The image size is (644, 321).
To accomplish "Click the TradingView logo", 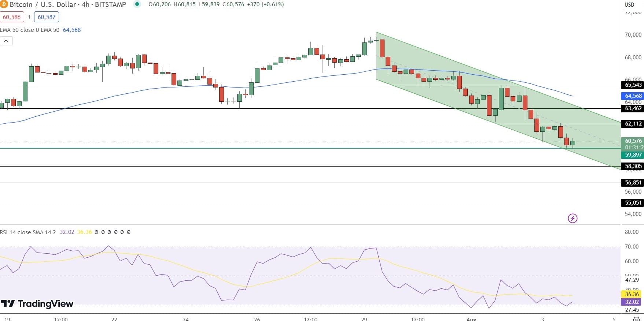I will click(x=37, y=304).
